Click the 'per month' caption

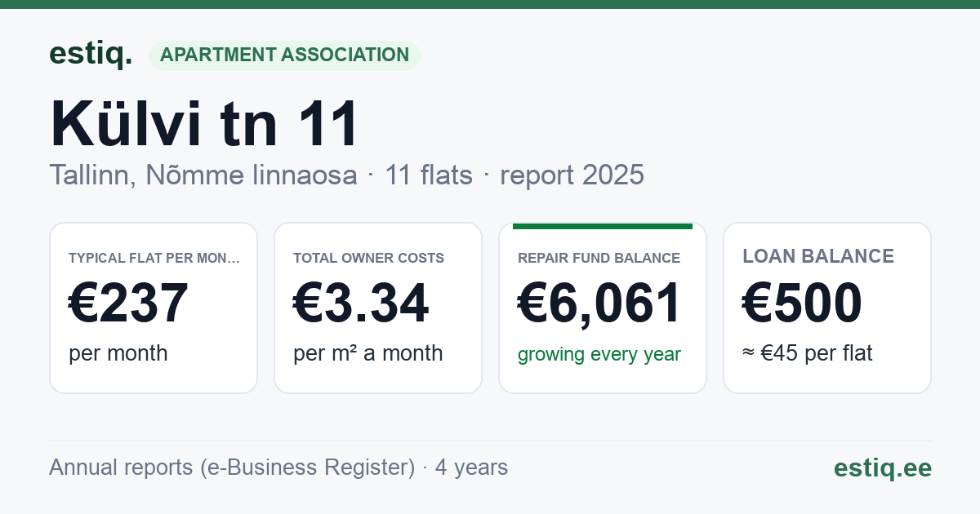point(118,353)
